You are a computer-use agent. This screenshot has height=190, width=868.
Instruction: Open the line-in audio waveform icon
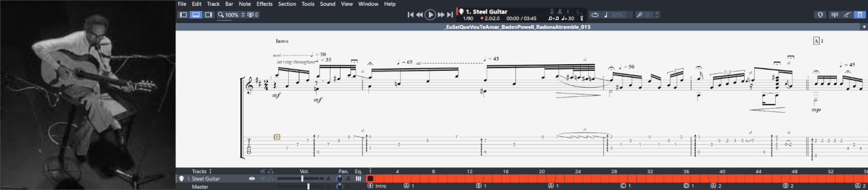tap(835, 14)
